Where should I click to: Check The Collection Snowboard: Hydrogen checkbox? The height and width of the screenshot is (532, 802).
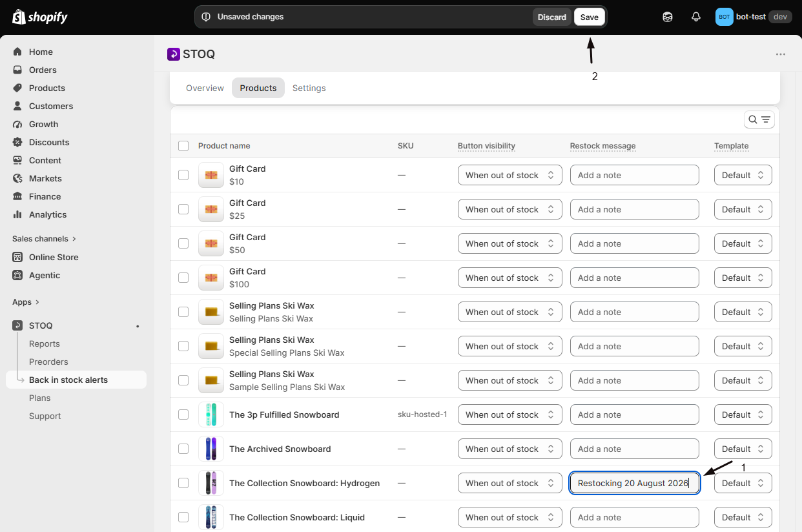click(x=183, y=483)
